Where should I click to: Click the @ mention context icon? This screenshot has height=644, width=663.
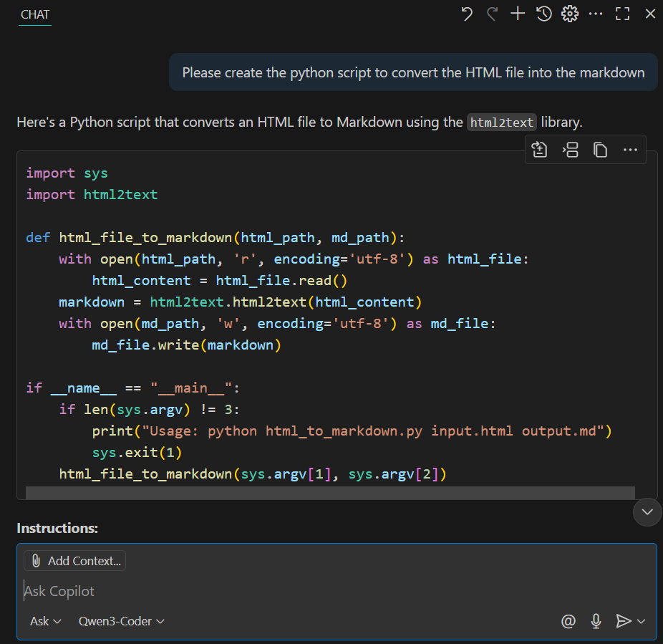(568, 621)
